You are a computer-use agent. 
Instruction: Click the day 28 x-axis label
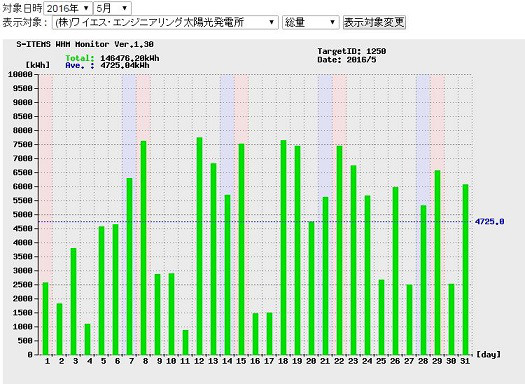click(x=423, y=361)
